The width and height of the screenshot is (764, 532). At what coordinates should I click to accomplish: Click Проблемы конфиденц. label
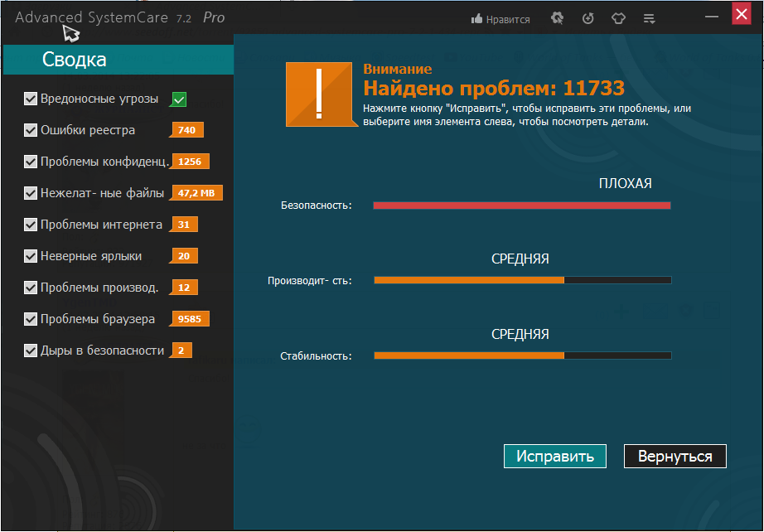pos(104,162)
